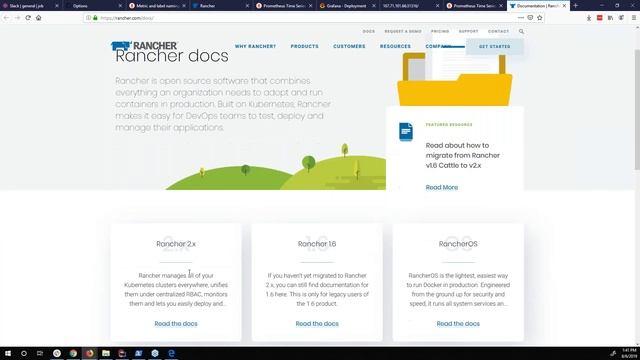
Task: Click REQUEST A DEMO link
Action: [403, 31]
